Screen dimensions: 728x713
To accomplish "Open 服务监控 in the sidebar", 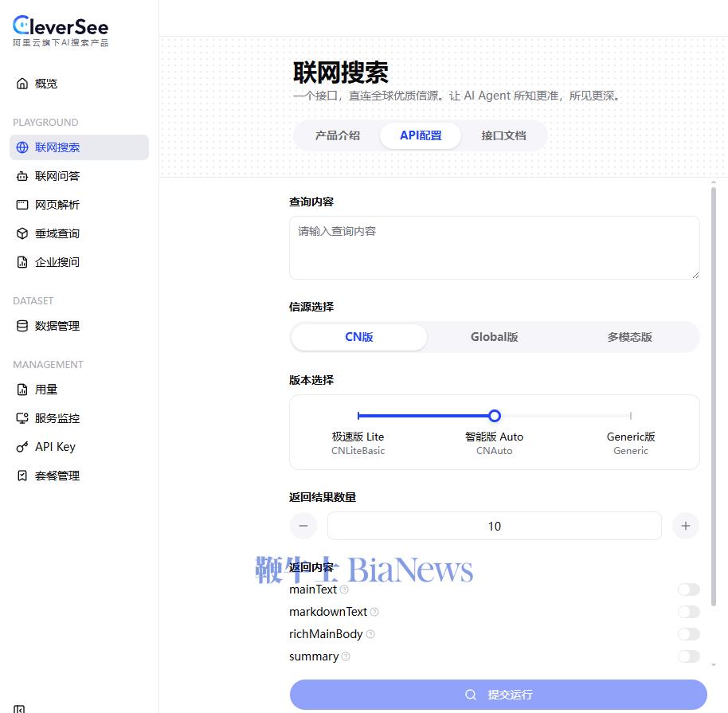I will [x=79, y=418].
